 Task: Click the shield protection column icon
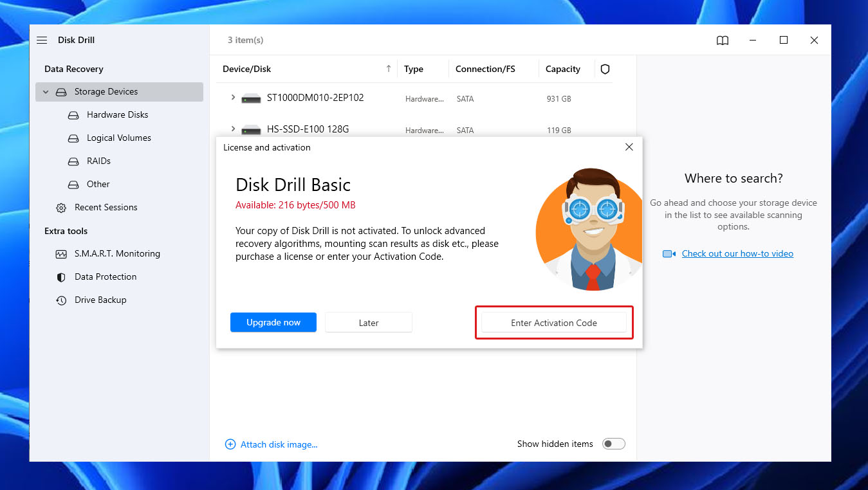click(x=605, y=69)
